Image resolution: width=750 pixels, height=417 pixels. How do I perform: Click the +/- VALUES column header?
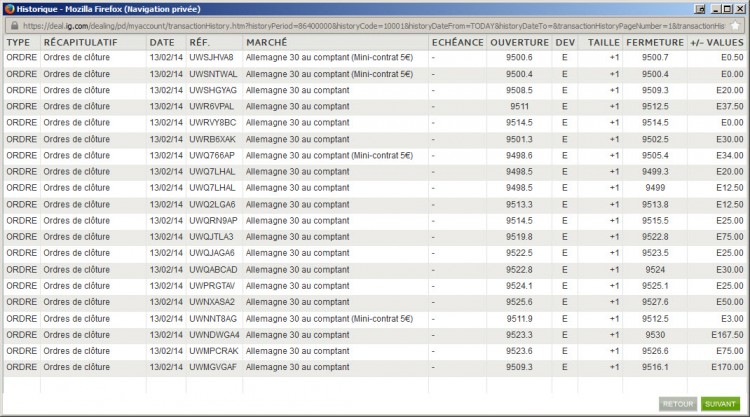click(x=717, y=43)
